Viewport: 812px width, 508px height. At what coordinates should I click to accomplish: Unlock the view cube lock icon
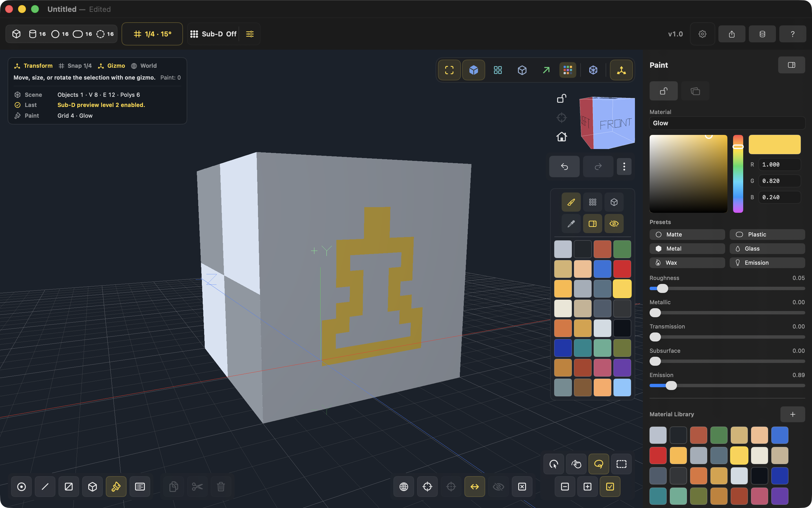[x=562, y=98]
